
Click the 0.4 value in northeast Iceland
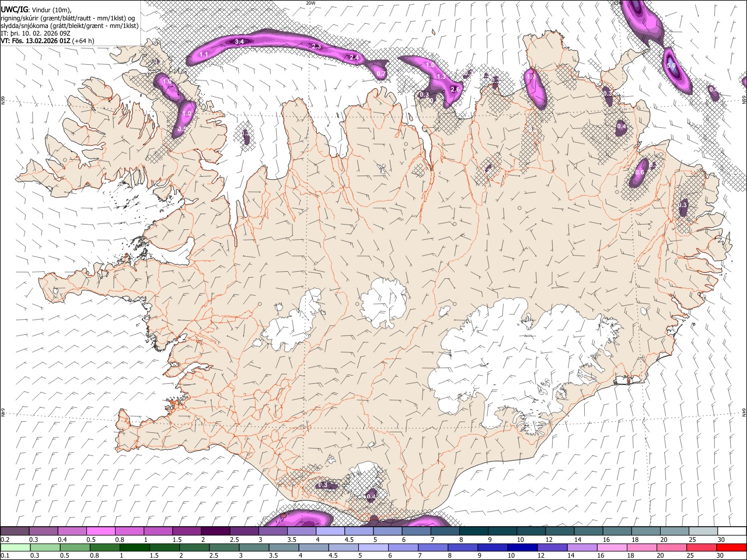[622, 126]
